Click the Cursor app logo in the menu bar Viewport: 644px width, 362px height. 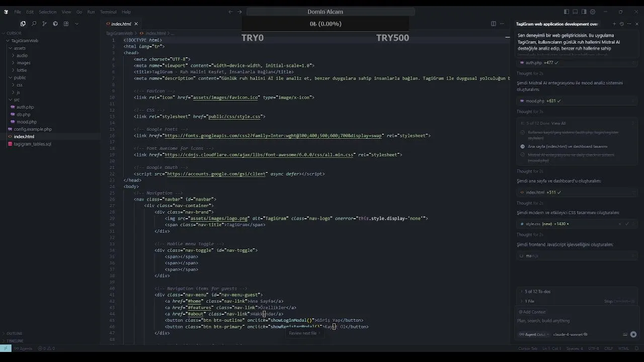6,12
